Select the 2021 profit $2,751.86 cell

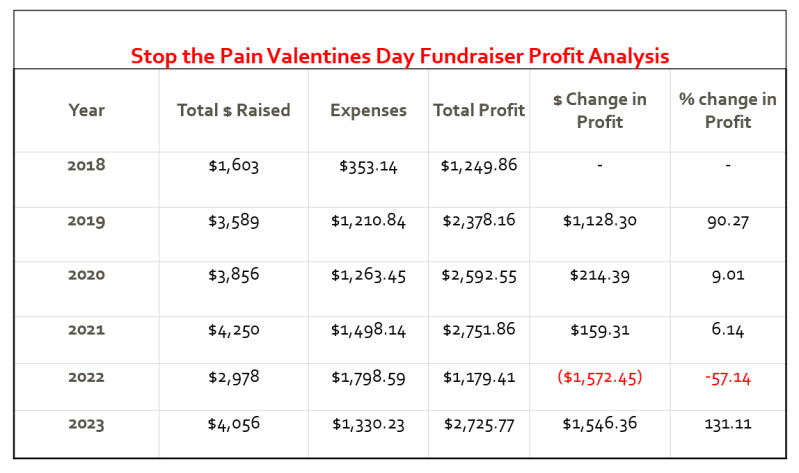click(479, 330)
